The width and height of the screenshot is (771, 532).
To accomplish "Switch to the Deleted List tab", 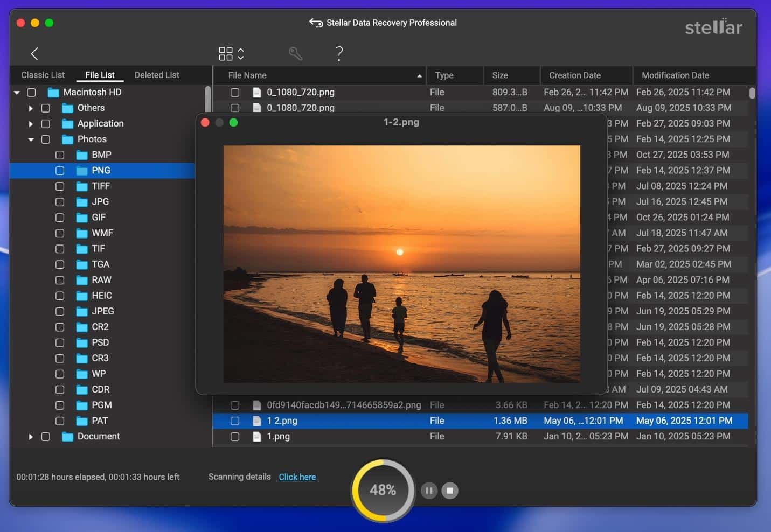I will click(156, 75).
